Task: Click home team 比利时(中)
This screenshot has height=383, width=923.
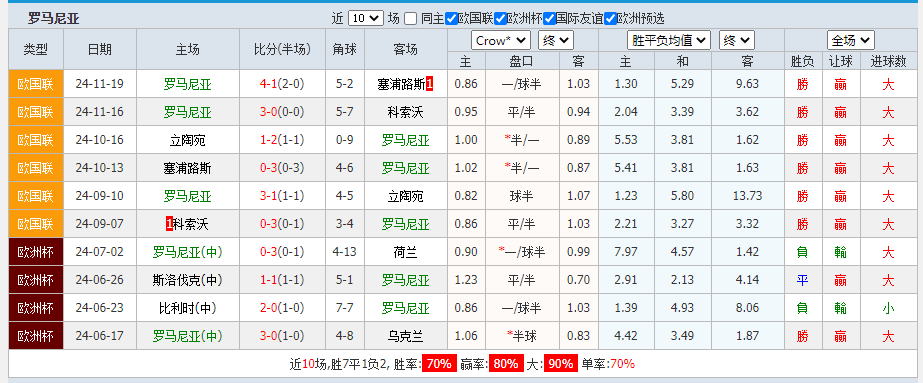Action: click(x=187, y=308)
